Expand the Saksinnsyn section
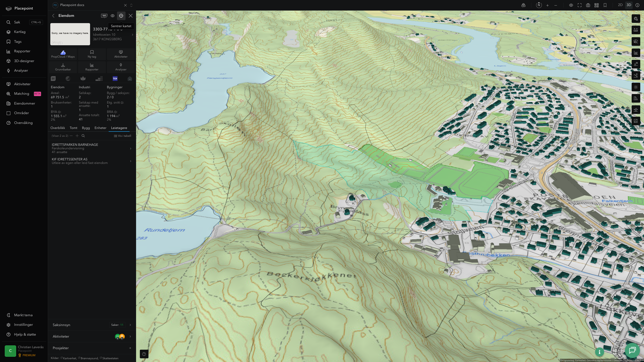Image resolution: width=644 pixels, height=362 pixels. click(x=92, y=325)
